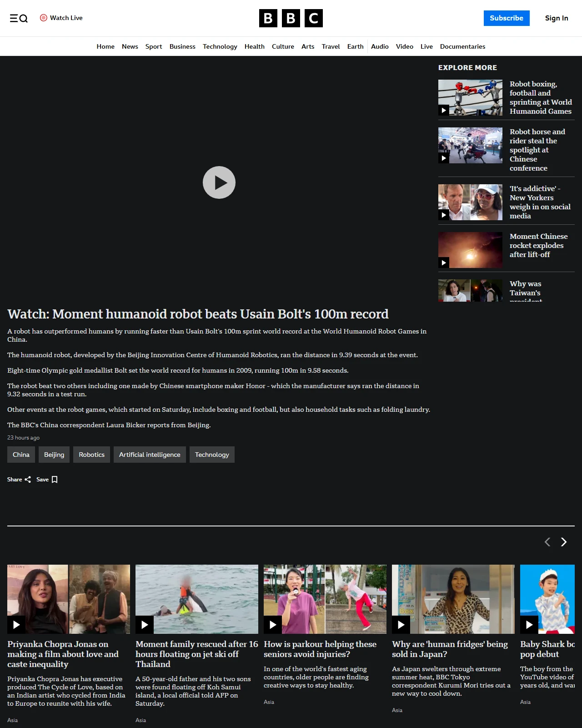Screen dimensions: 582x728
Task: Select the Robotics tag
Action: coord(92,455)
